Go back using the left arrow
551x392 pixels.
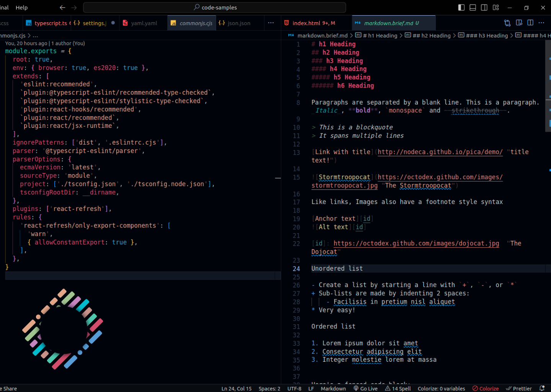pyautogui.click(x=63, y=7)
